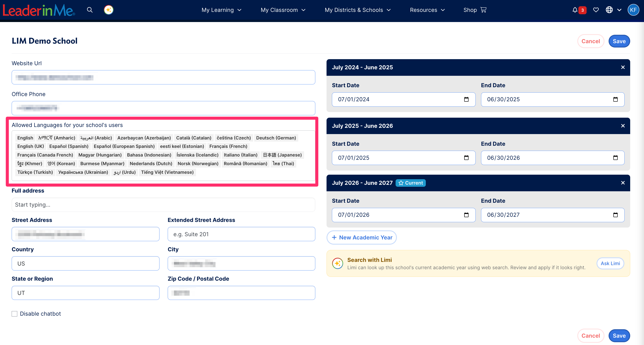Toggle the Disable chatbot checkbox
Viewport: 644px width, 345px height.
click(x=14, y=314)
